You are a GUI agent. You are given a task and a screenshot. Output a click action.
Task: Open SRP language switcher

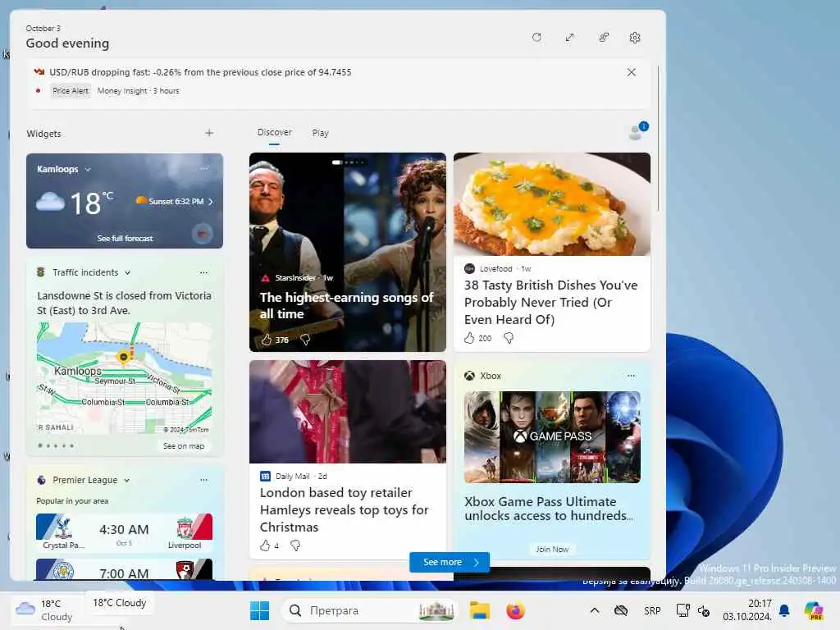pyautogui.click(x=652, y=610)
